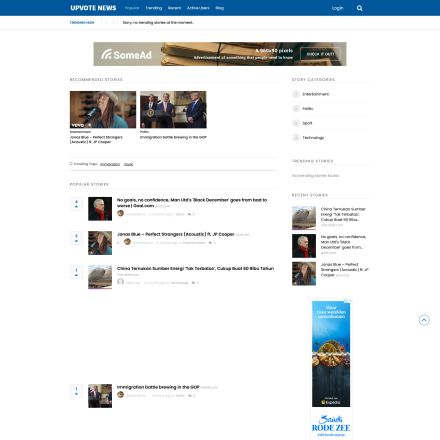Open recent 'China Temukan Sumber Energi' title
The height and width of the screenshot is (440, 440).
pyautogui.click(x=343, y=214)
